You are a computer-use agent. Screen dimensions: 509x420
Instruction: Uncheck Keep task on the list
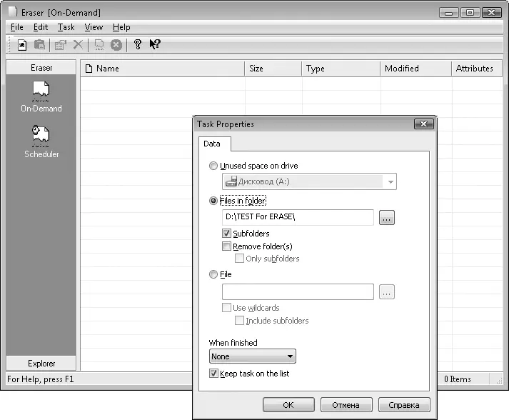[213, 374]
